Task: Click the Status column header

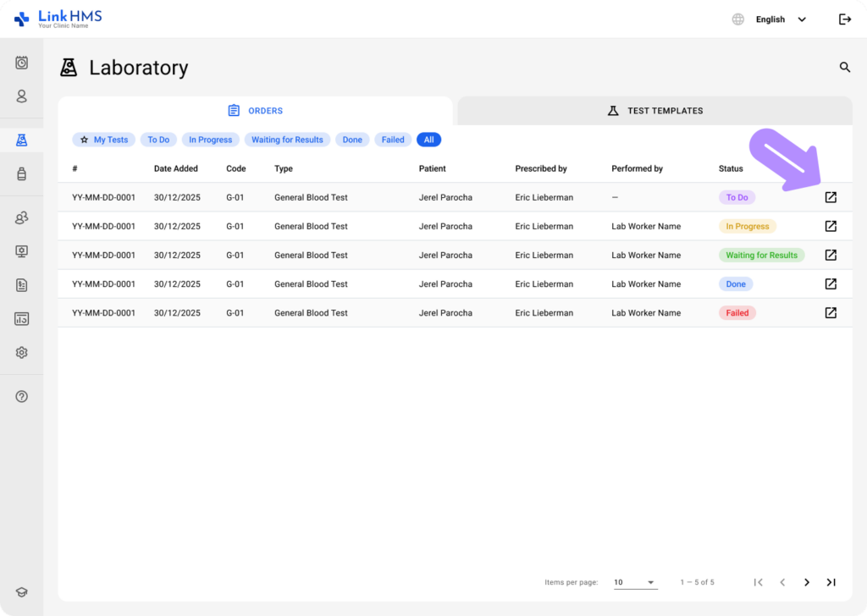Action: pos(732,168)
